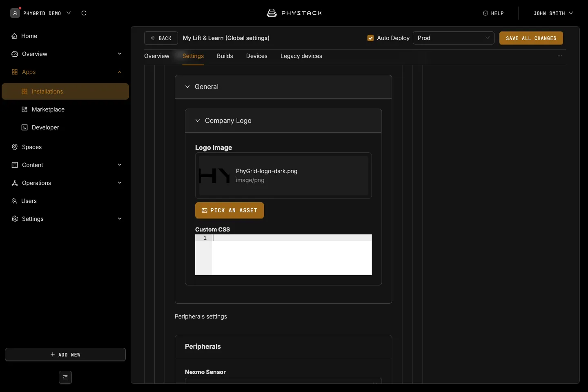Expand the Operations sidebar chevron

120,183
